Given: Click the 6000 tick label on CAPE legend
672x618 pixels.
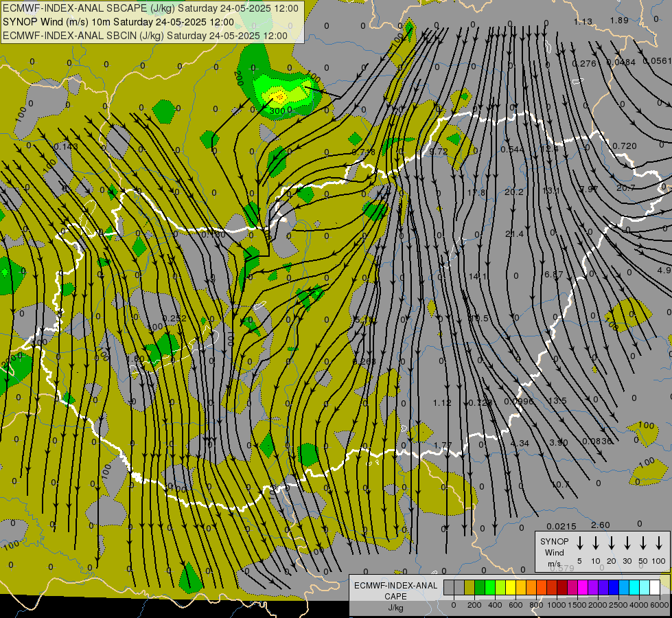Looking at the screenshot, I should point(659,605).
